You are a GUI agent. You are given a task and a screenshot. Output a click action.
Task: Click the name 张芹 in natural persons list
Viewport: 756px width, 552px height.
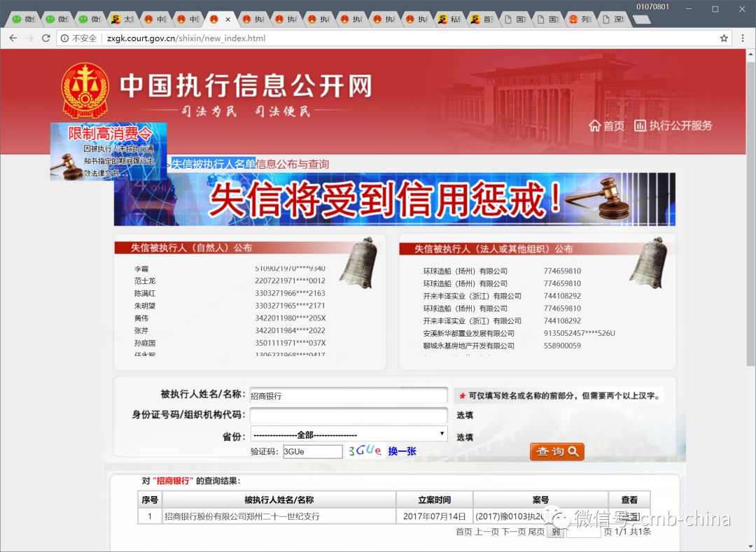click(x=141, y=331)
